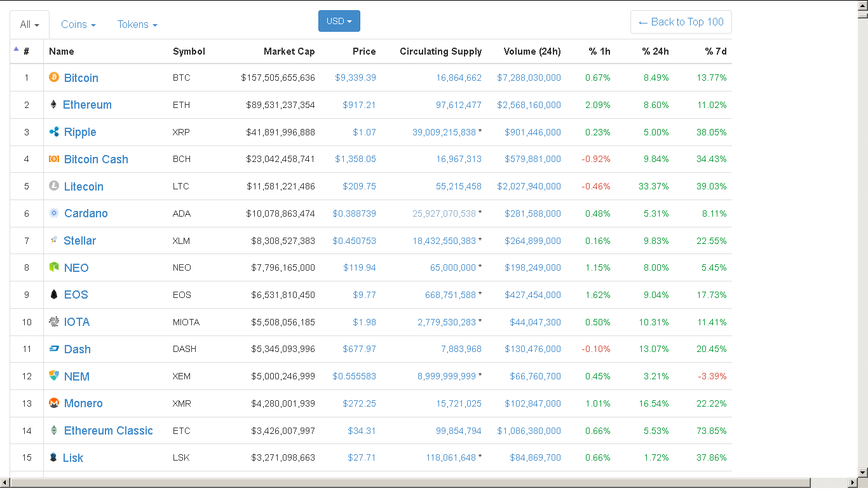Image resolution: width=868 pixels, height=500 pixels.
Task: Open the Stellar name link
Action: [x=80, y=241]
